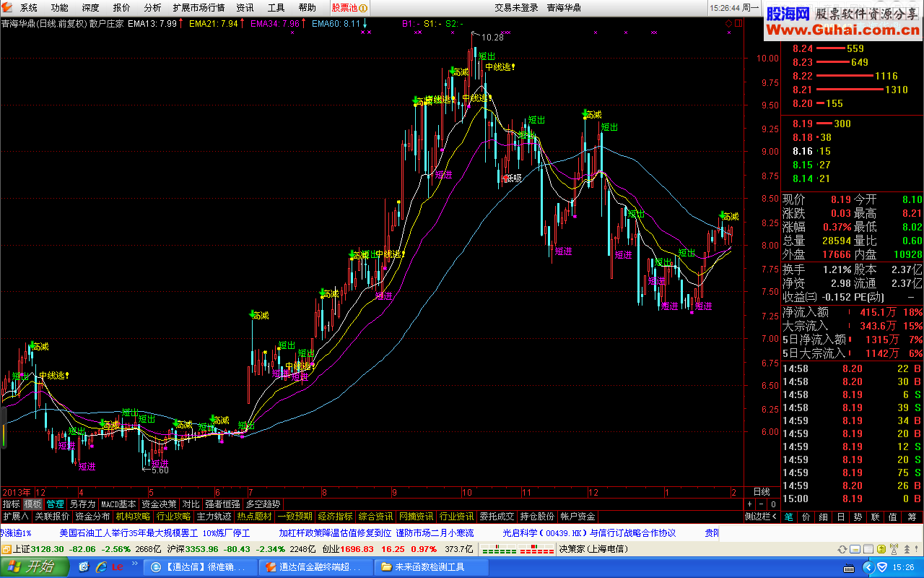The width and height of the screenshot is (924, 578).
Task: Click the keyboard icon in the system tray
Action: 849,568
